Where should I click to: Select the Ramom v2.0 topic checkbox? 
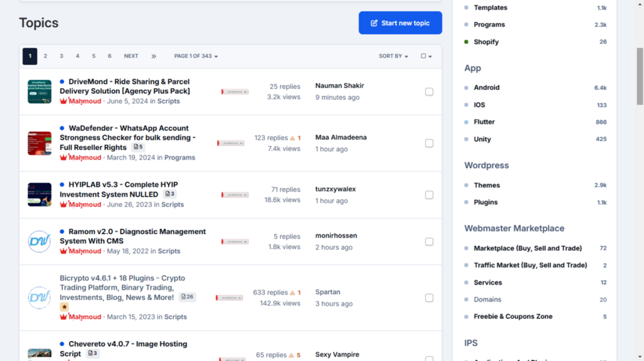429,241
